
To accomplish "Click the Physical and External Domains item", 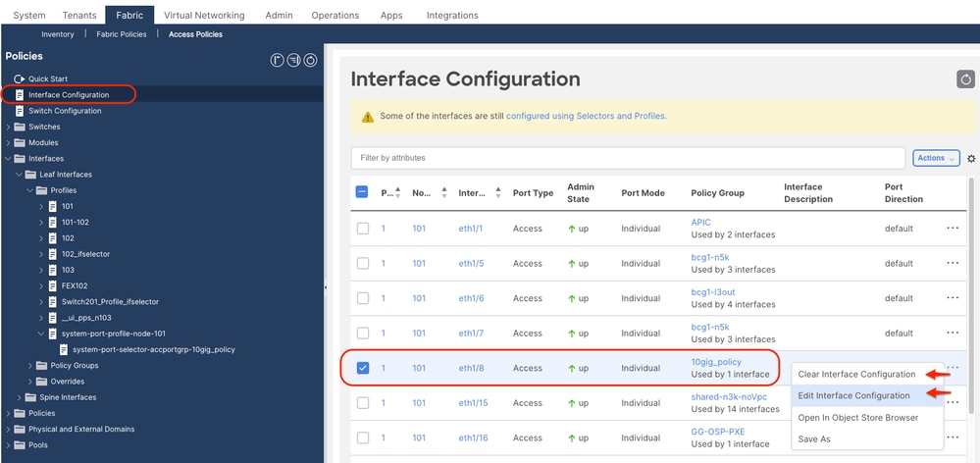I will pyautogui.click(x=81, y=430).
